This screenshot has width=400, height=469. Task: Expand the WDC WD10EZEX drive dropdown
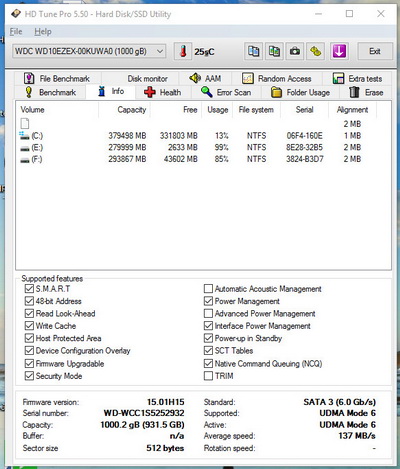pos(89,51)
